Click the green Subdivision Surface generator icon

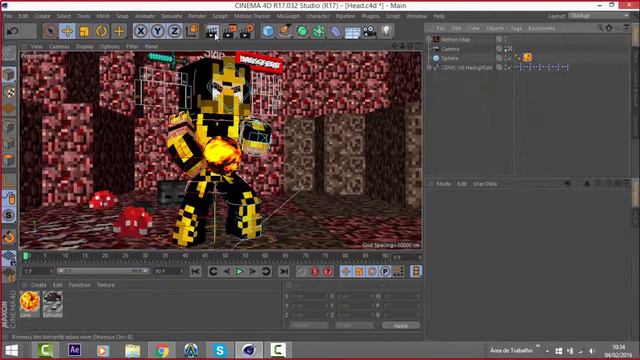point(302,31)
